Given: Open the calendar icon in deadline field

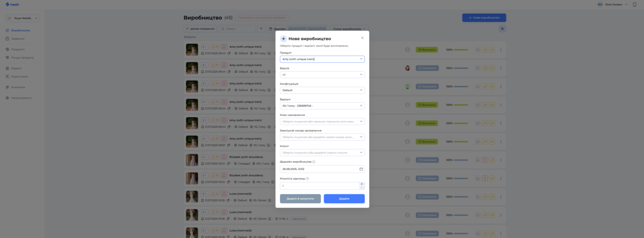Looking at the screenshot, I should coord(361,169).
